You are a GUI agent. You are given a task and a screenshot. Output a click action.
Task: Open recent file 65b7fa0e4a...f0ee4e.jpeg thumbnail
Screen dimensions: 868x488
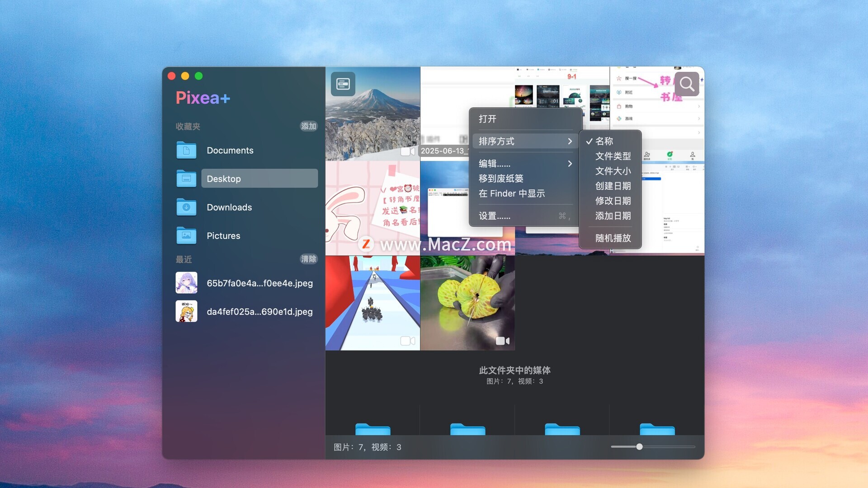click(x=186, y=283)
